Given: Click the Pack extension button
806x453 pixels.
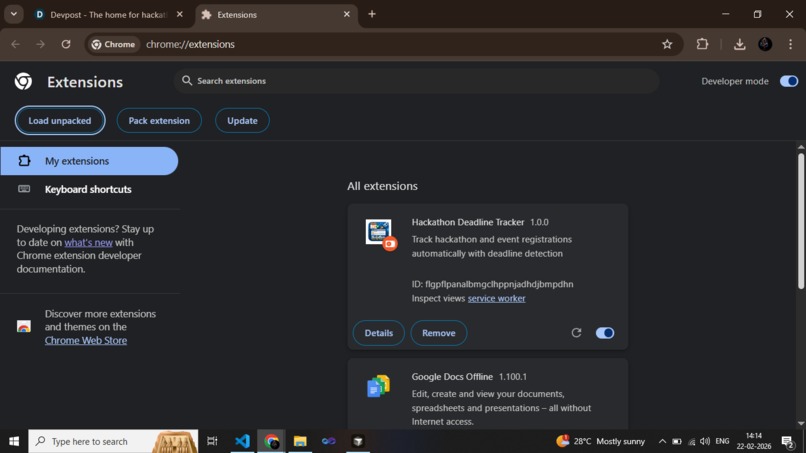Looking at the screenshot, I should tap(159, 120).
